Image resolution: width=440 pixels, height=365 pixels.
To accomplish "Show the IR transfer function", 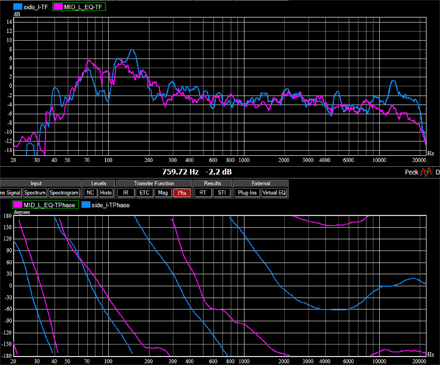I will coord(126,193).
